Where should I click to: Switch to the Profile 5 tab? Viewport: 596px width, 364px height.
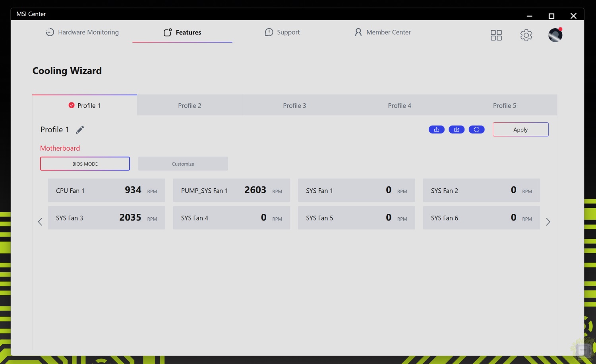(x=504, y=106)
